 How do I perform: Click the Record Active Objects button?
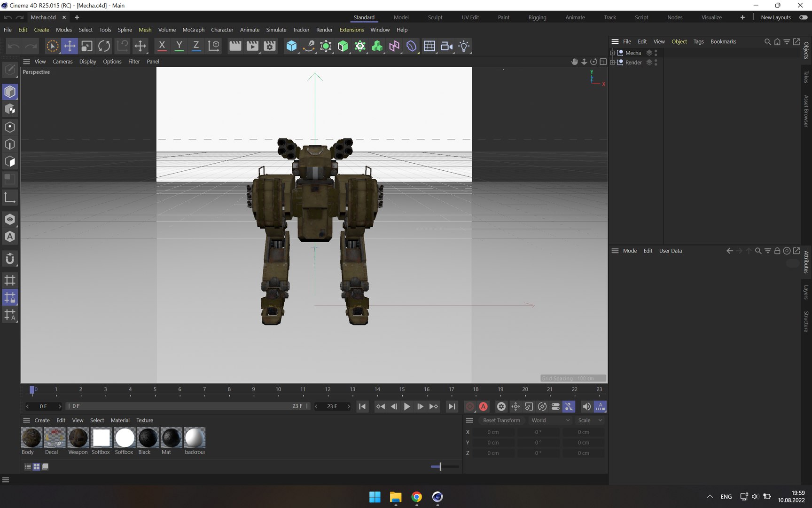pyautogui.click(x=469, y=406)
